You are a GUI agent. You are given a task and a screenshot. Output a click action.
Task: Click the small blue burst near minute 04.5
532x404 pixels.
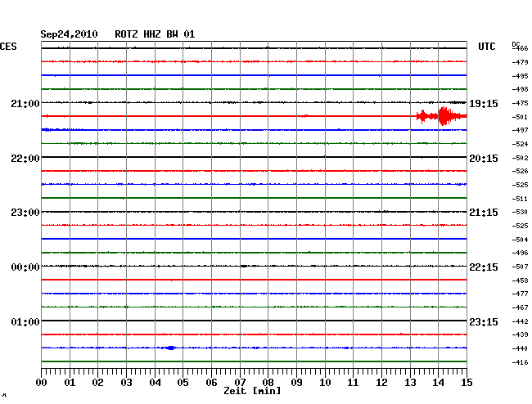(171, 348)
